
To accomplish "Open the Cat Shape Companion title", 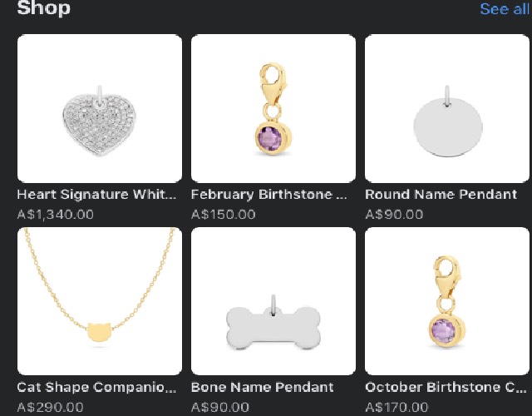I will click(97, 388).
